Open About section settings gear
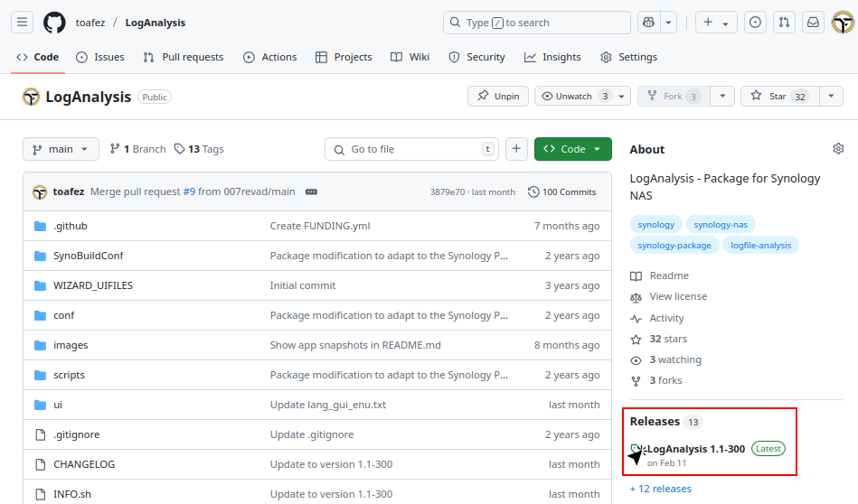This screenshot has height=504, width=858. click(x=838, y=149)
